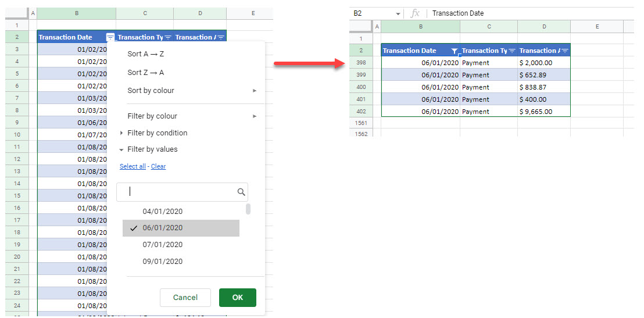Click the search magnifier icon in filter box
Image resolution: width=644 pixels, height=318 pixels.
click(x=241, y=192)
